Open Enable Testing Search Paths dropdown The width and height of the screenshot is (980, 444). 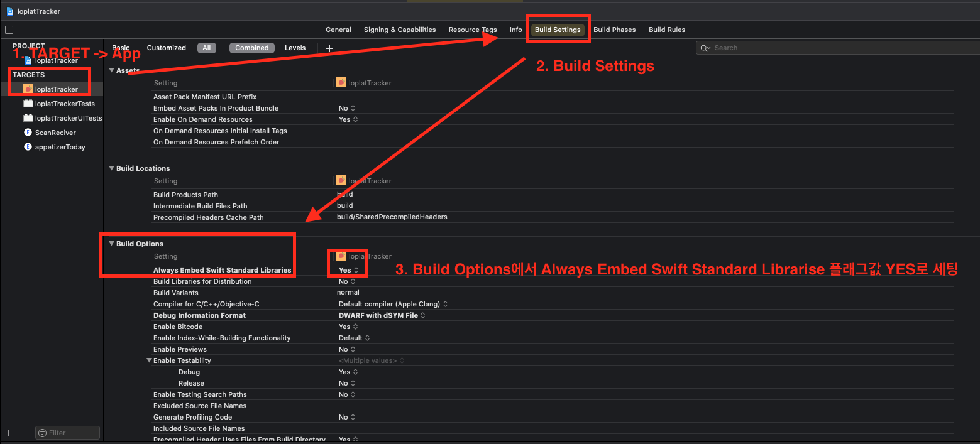348,394
